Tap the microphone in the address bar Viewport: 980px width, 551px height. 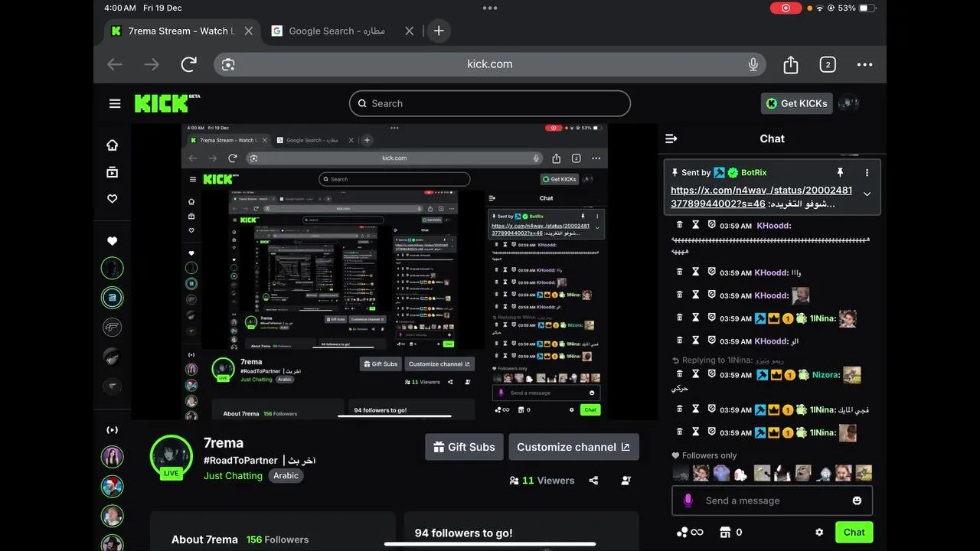753,64
